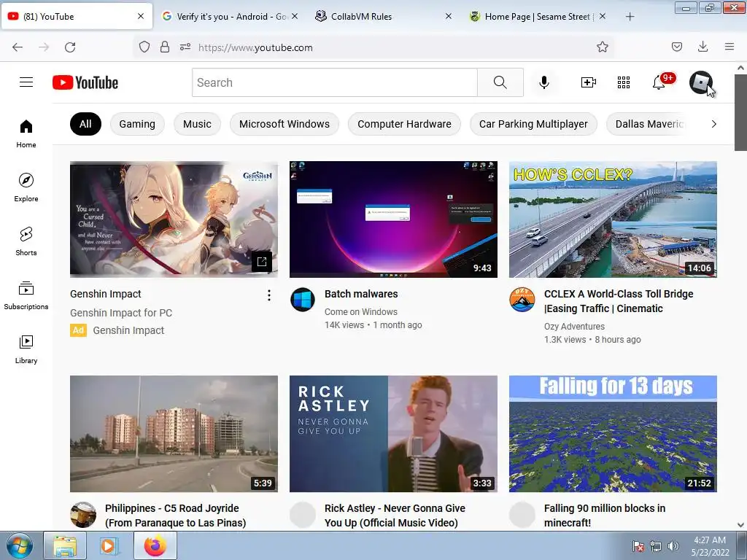Click the Search input field

click(x=334, y=82)
